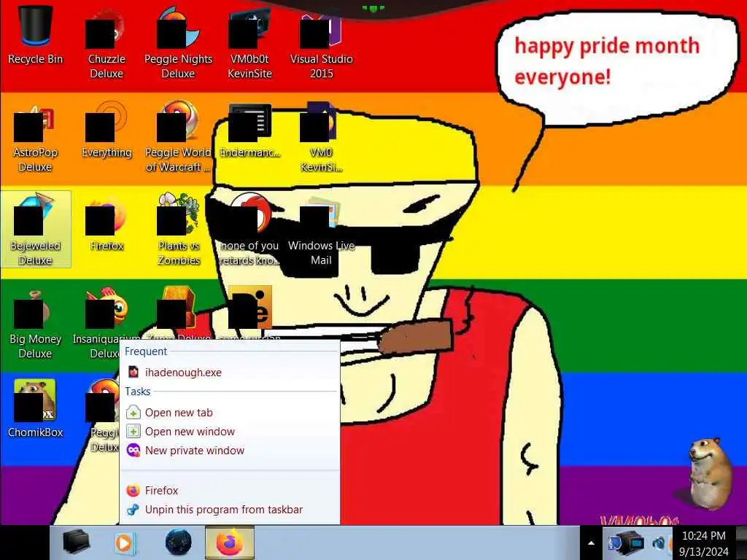Screen dimensions: 747x560
Task: Select the Plants vs Zombies shortcut
Action: [x=178, y=230]
